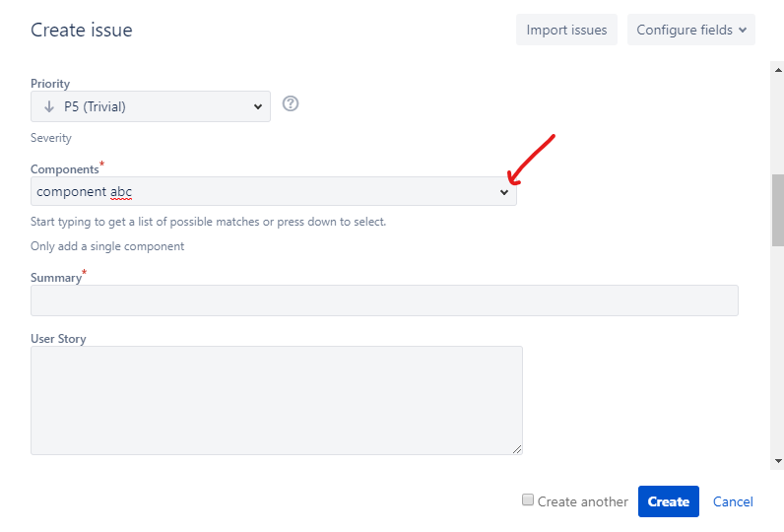Viewport: 784px width, 532px height.
Task: Grab the User Story resize handle
Action: pyautogui.click(x=517, y=449)
